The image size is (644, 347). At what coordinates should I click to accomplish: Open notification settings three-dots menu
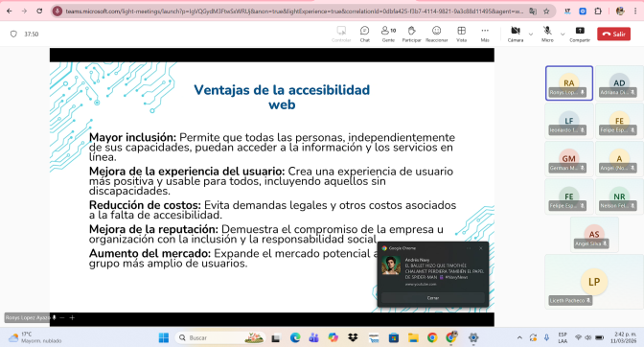[469, 248]
